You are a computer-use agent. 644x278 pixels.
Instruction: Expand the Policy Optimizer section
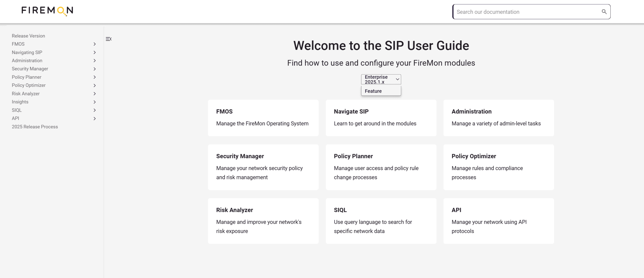[x=95, y=85]
